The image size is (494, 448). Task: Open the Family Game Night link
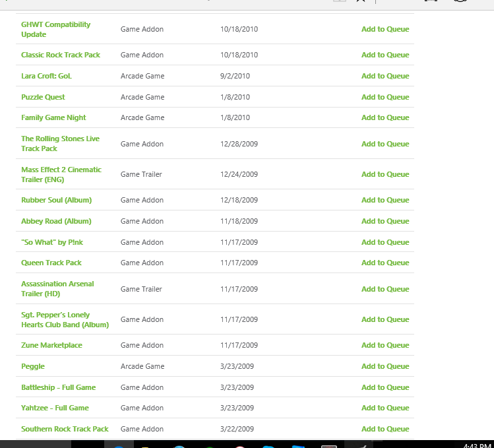point(53,117)
